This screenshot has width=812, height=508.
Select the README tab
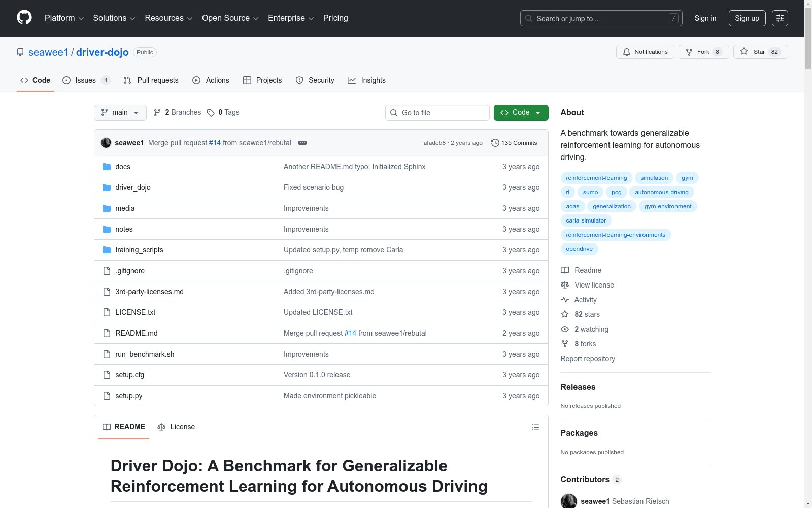(124, 427)
